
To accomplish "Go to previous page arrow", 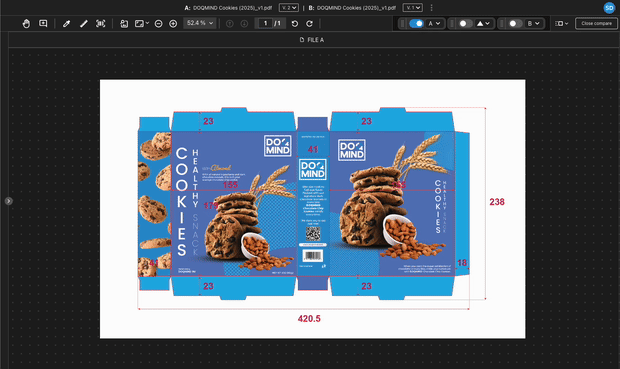I will click(229, 24).
